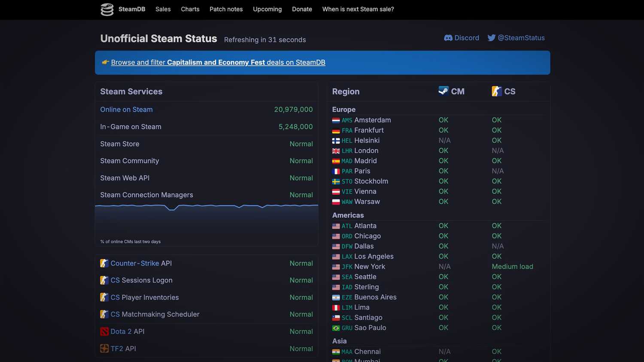Click the SteamDB database logo icon
The image size is (644, 362).
click(x=107, y=9)
